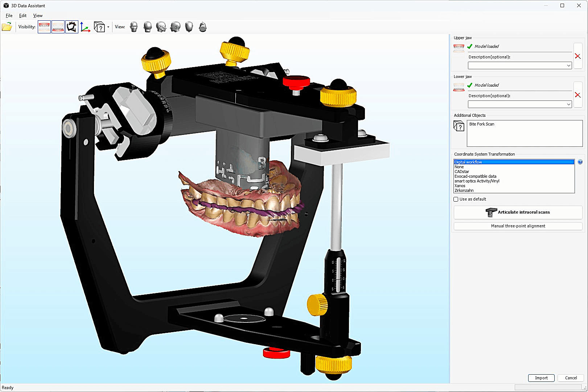Select Bite Fork Scan in Additional Objects

[x=482, y=124]
